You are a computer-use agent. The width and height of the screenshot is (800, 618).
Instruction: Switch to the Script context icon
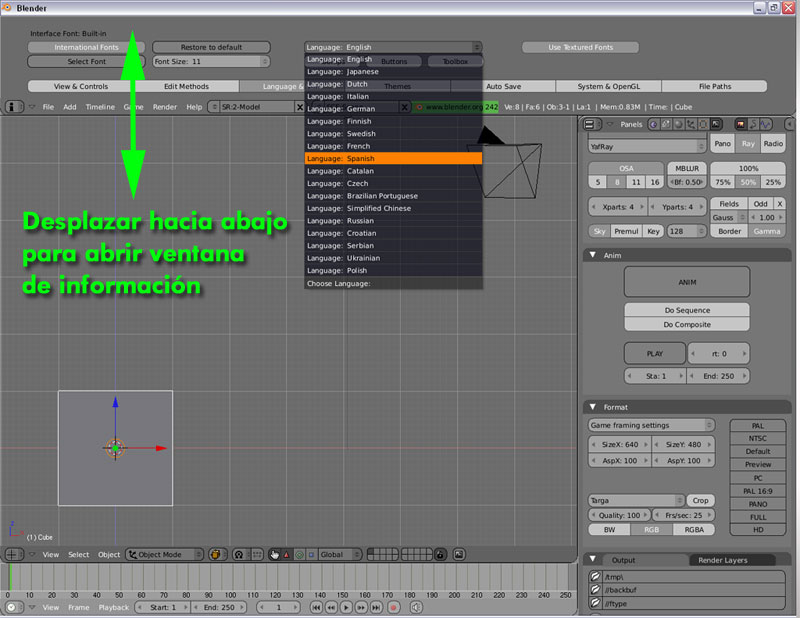point(666,124)
